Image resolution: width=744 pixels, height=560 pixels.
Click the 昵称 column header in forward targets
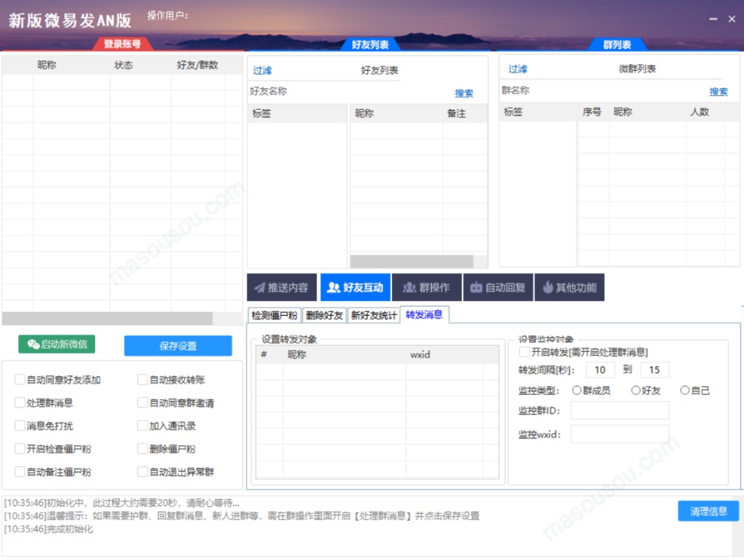[x=297, y=354]
